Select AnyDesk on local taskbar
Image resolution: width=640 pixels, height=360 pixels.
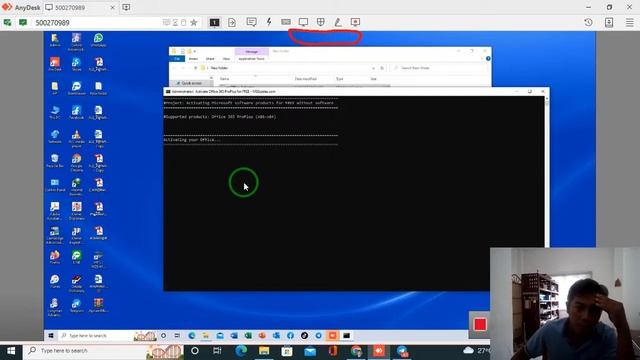[x=379, y=351]
